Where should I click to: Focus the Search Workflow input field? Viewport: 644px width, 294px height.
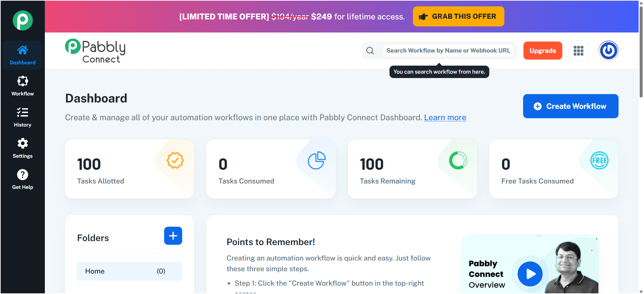tap(448, 51)
